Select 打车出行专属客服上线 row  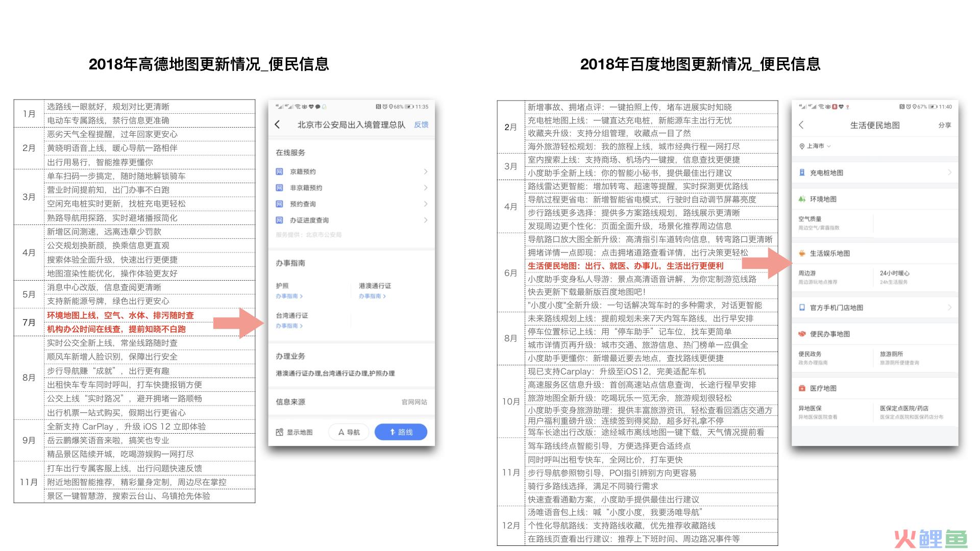coord(150,468)
